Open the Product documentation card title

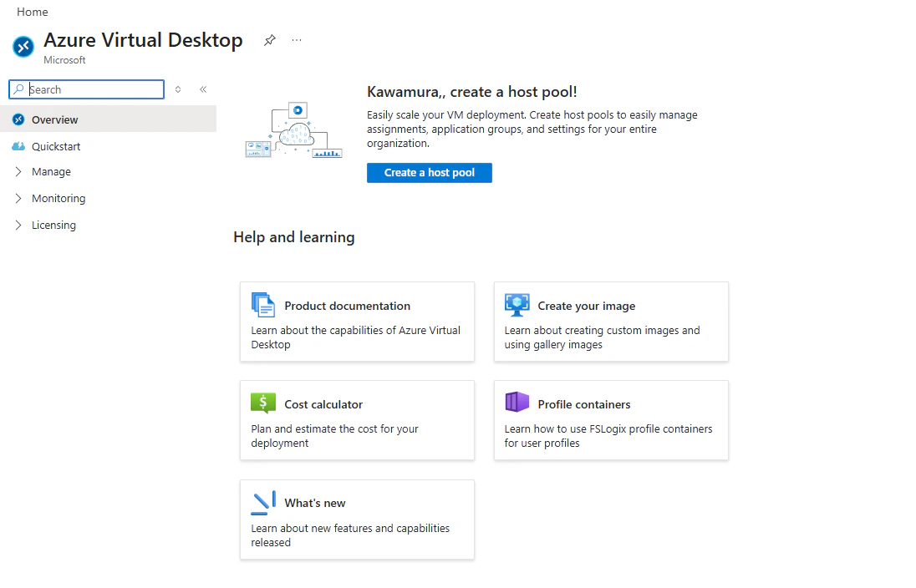pos(347,306)
